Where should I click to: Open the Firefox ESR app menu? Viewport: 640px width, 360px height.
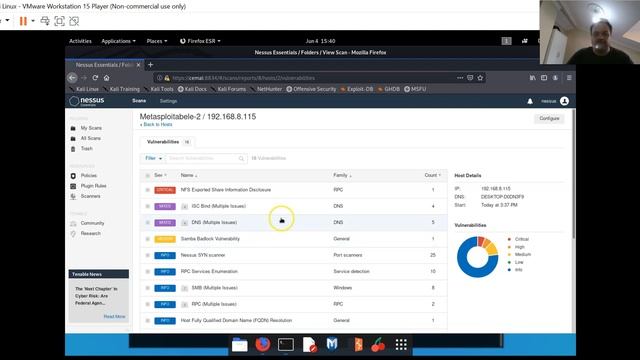point(200,41)
